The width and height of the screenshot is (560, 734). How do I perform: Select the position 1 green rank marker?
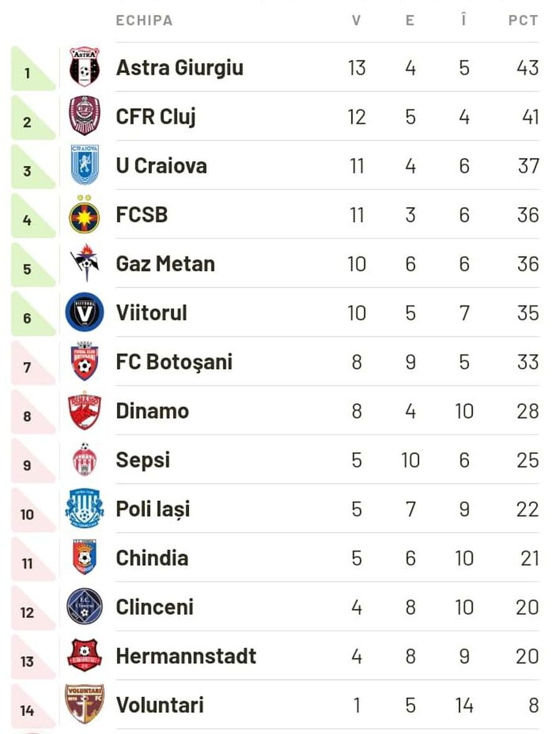click(x=33, y=68)
